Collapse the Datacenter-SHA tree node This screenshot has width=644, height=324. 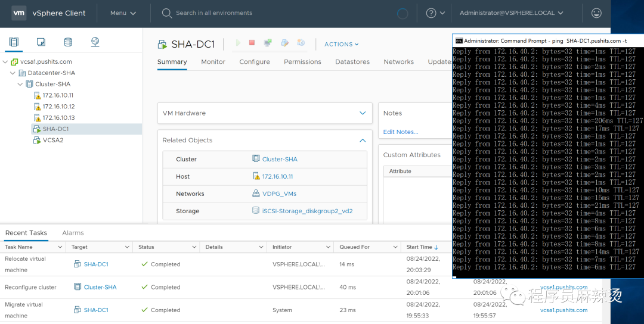(x=13, y=73)
